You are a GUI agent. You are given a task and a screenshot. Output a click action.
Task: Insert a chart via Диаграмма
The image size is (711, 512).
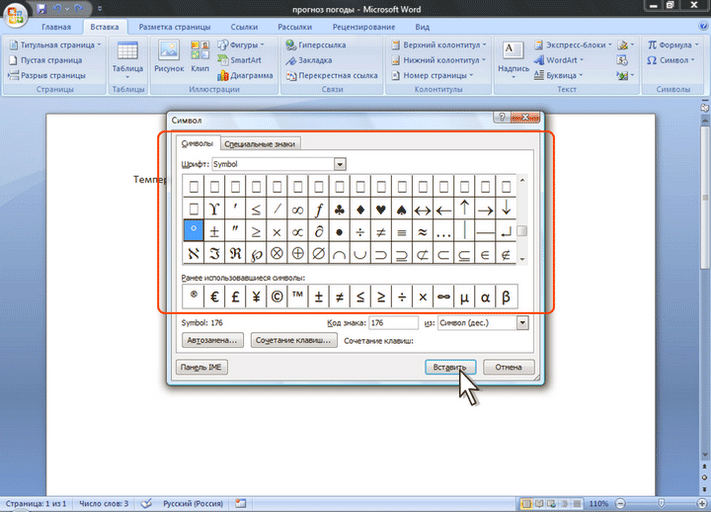pyautogui.click(x=245, y=75)
